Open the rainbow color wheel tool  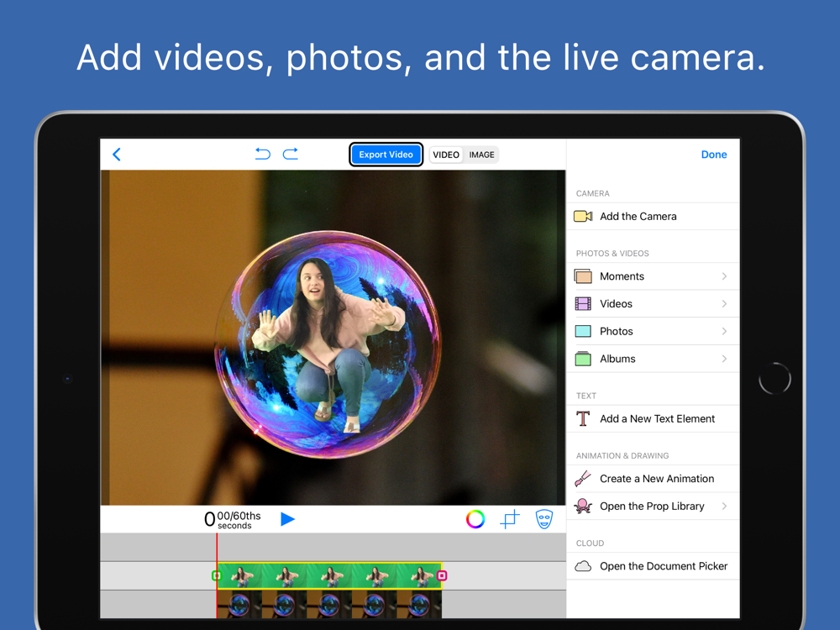coord(475,519)
